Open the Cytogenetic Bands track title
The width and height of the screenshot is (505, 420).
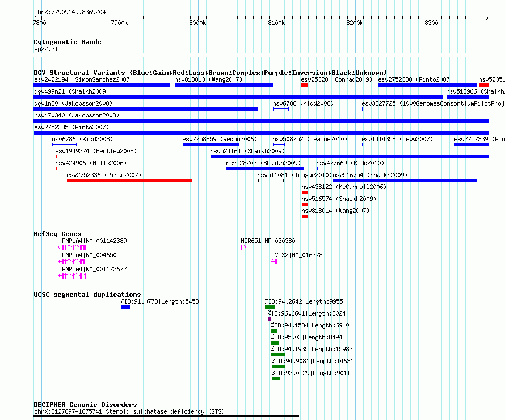click(x=68, y=42)
